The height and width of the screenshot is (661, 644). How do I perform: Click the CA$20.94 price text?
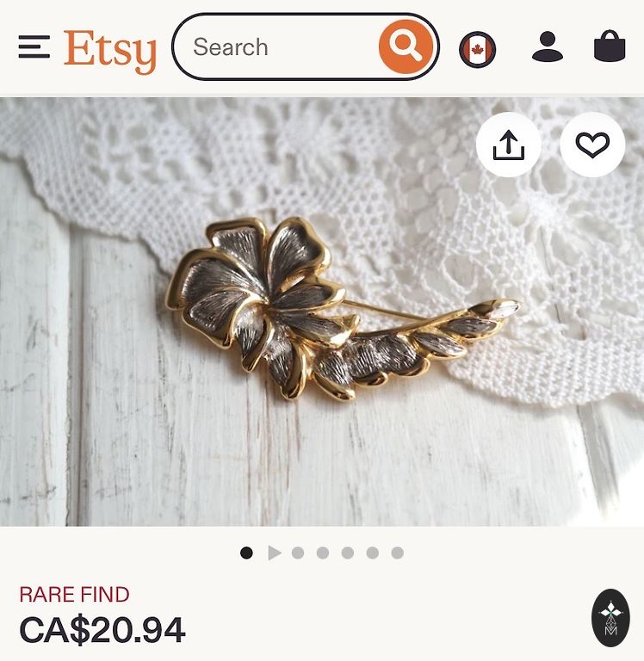pos(102,630)
